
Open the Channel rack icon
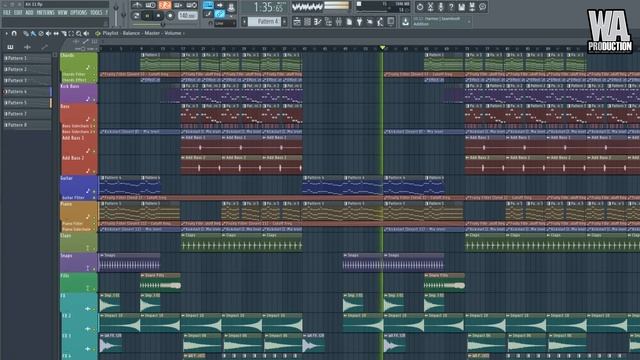pos(307,22)
